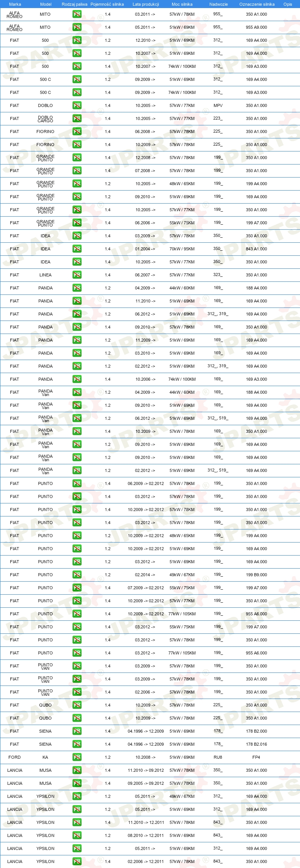Click fuel icon in FORD KA row
Viewport: 300px width, 868px height.
click(x=77, y=757)
